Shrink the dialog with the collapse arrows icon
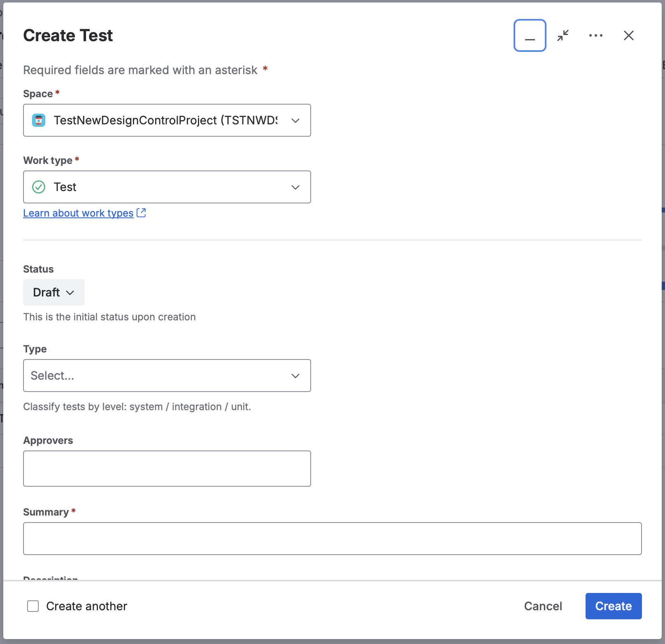 click(x=563, y=35)
